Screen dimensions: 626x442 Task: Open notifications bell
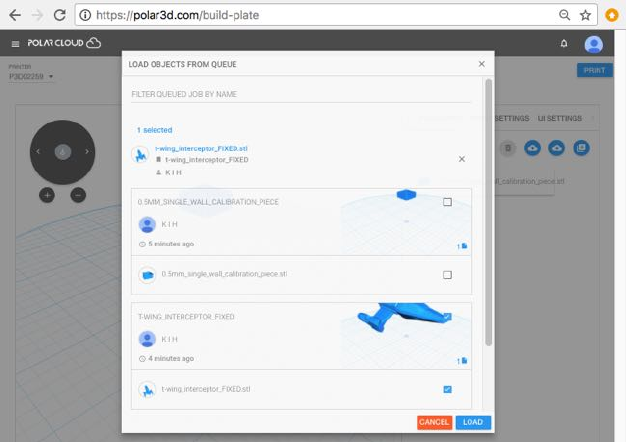point(564,43)
